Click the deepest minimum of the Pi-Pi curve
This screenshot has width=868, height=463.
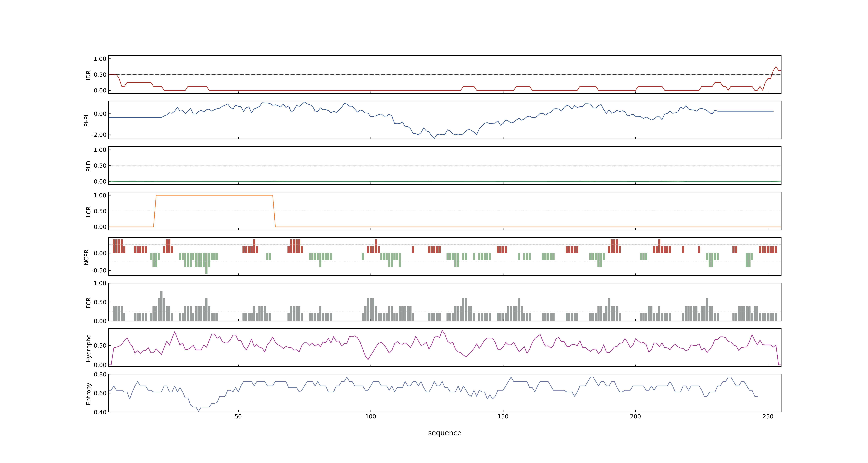(x=434, y=138)
